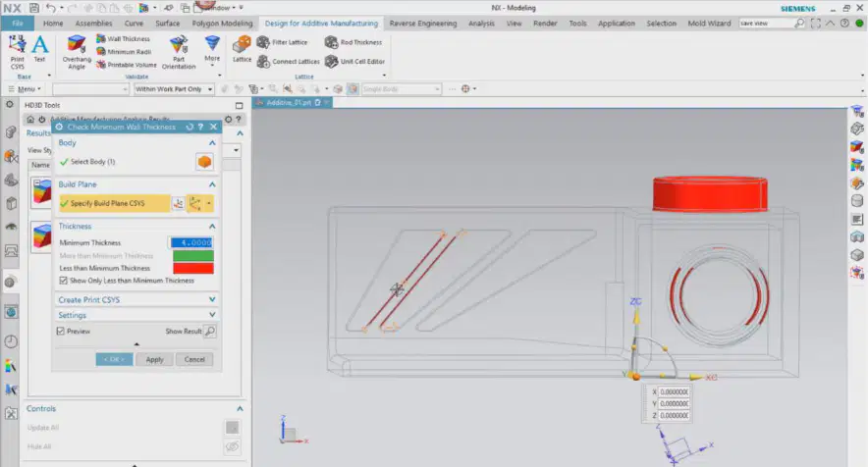Click the Hide All visibility icon
Image resolution: width=868 pixels, height=467 pixels.
click(x=232, y=446)
